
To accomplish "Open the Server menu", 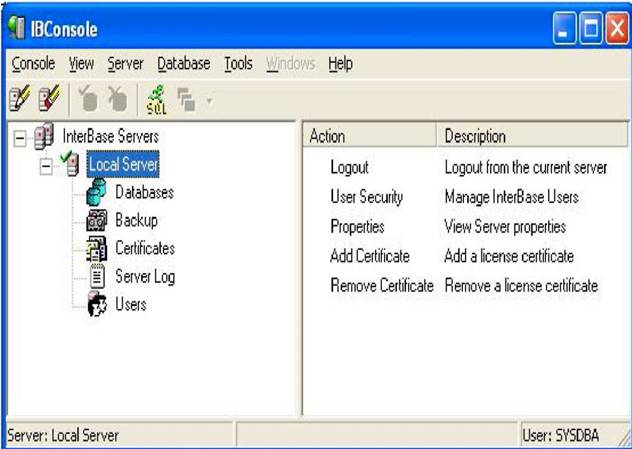I will pos(125,64).
